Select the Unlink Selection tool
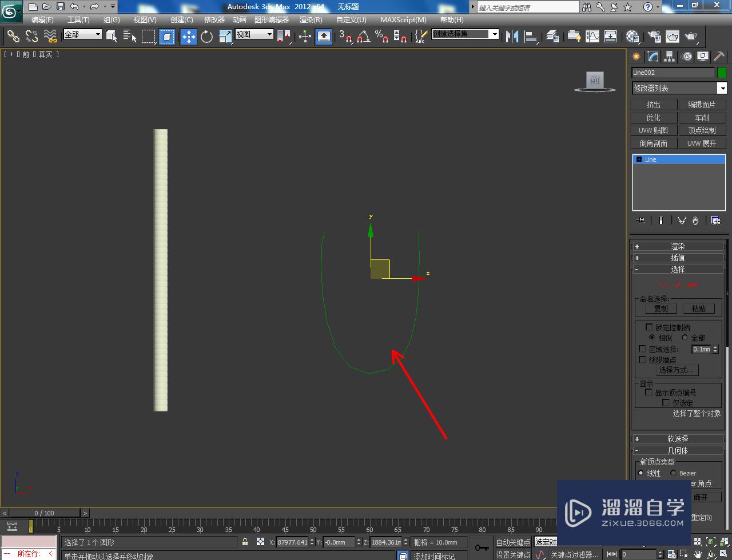Screen dimensions: 732x560 click(32, 37)
